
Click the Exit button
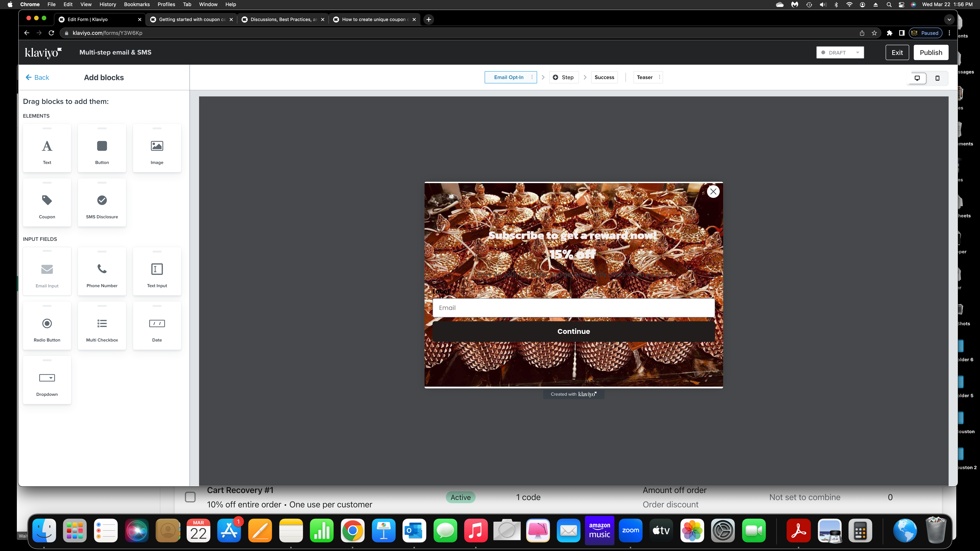[897, 52]
